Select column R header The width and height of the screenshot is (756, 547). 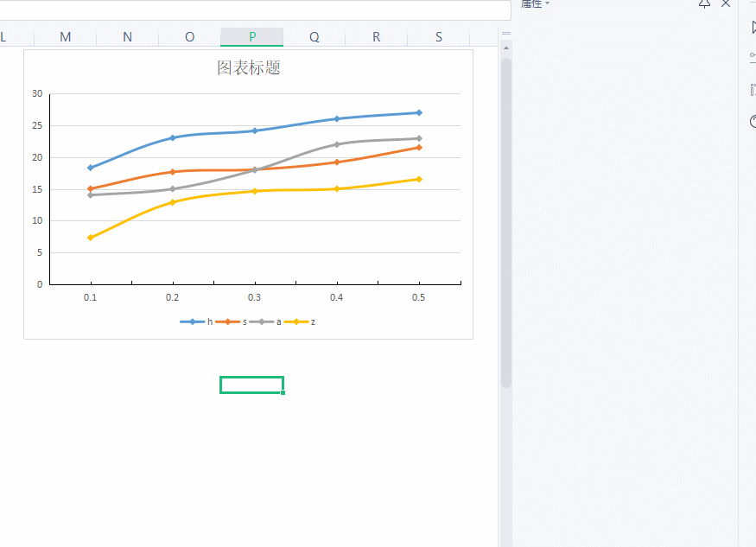pyautogui.click(x=376, y=36)
